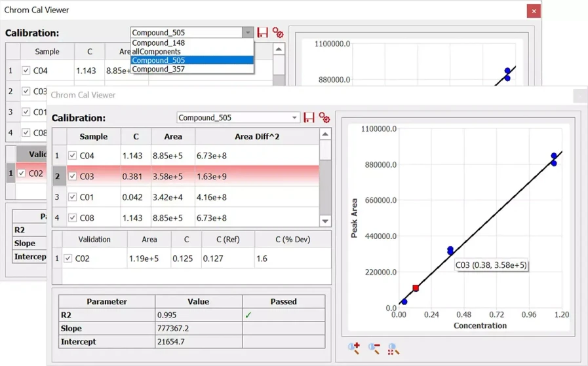Image resolution: width=588 pixels, height=366 pixels.
Task: Click C03 area cell 3.58e+5
Action: [x=173, y=176]
